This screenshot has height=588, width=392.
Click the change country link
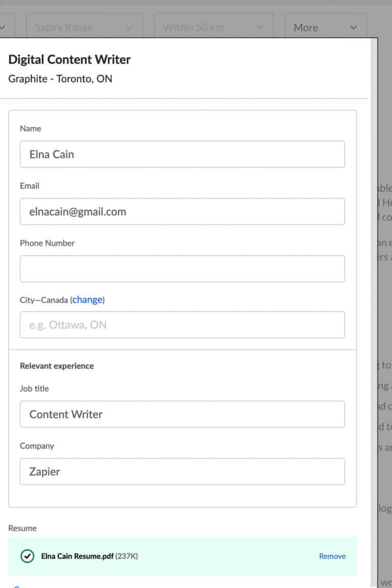pyautogui.click(x=87, y=300)
